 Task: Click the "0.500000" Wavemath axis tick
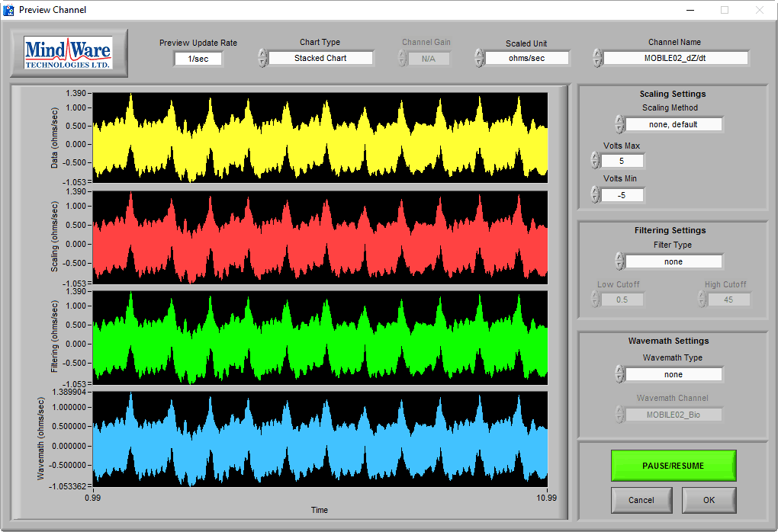(69, 426)
